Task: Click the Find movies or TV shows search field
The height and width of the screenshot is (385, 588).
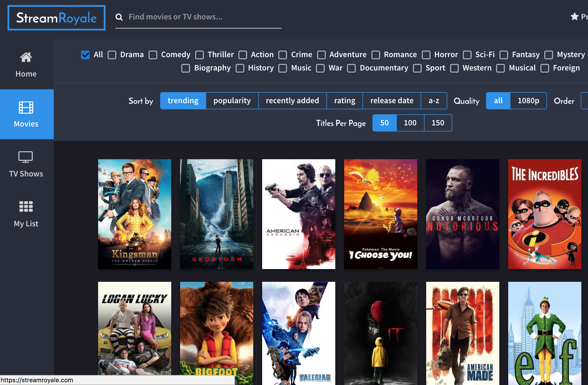Action: click(197, 16)
